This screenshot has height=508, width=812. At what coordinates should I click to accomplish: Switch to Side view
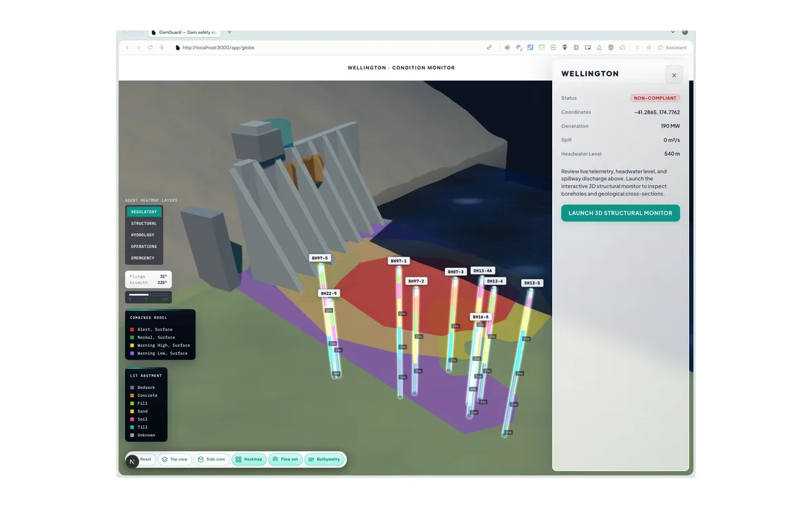tap(211, 459)
